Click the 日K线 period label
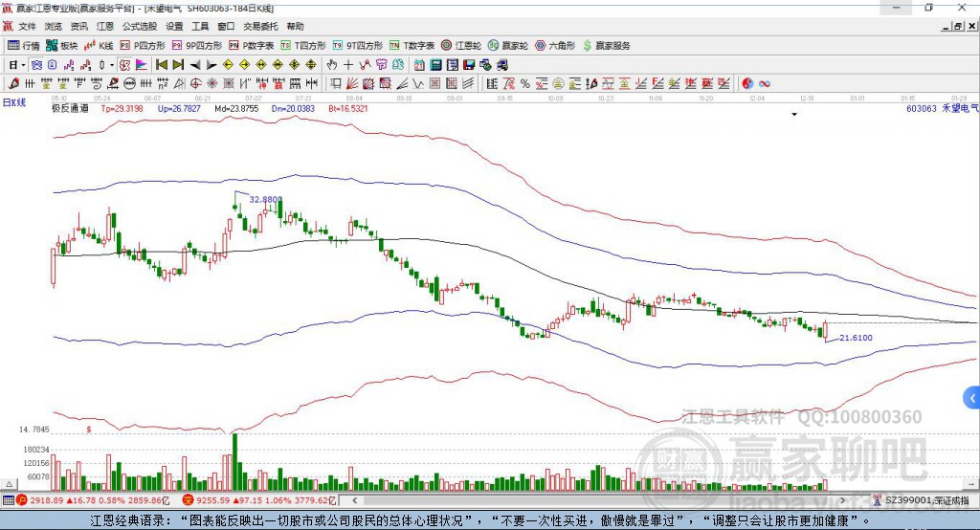980x530 pixels. (x=14, y=103)
